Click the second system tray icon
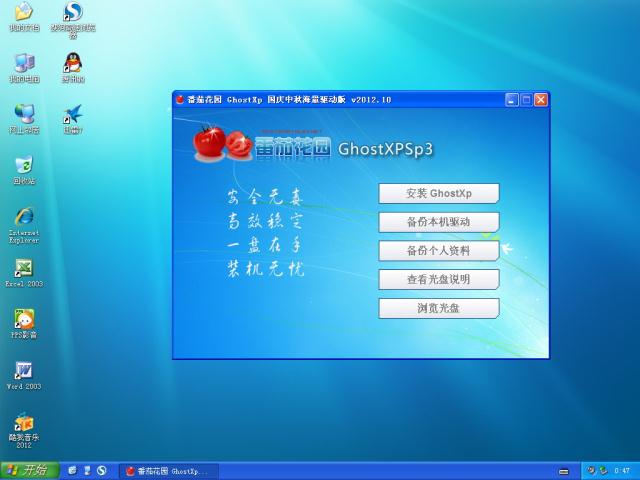This screenshot has height=480, width=640. click(x=603, y=471)
